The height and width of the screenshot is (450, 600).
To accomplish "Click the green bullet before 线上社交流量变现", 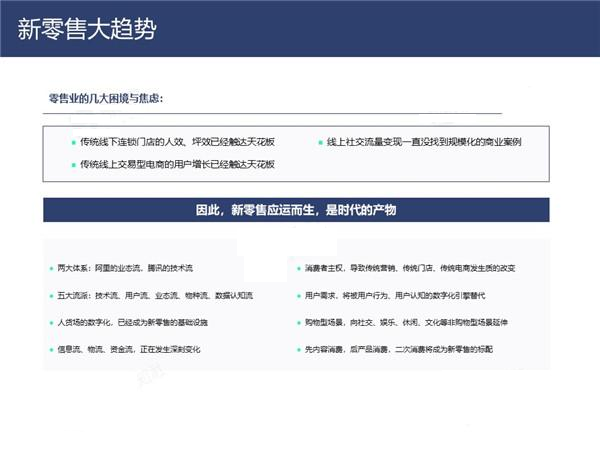I will click(x=320, y=142).
